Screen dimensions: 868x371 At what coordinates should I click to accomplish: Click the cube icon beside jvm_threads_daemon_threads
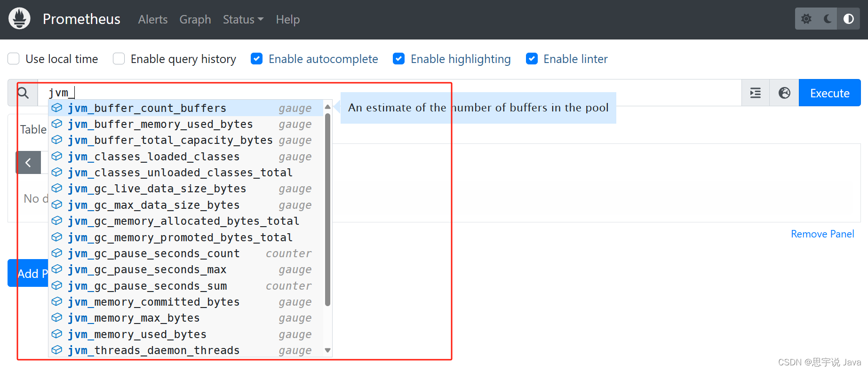point(57,350)
